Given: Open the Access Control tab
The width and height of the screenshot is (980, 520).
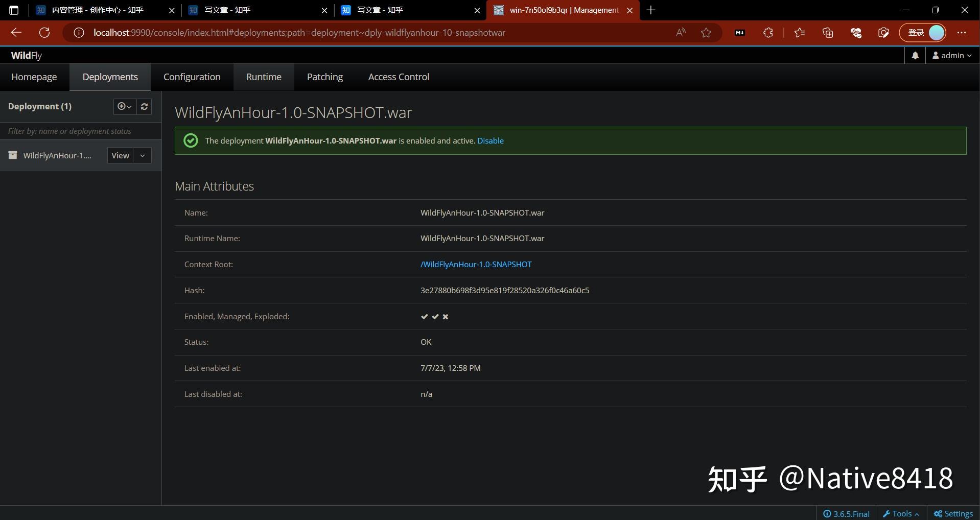Looking at the screenshot, I should (x=399, y=77).
